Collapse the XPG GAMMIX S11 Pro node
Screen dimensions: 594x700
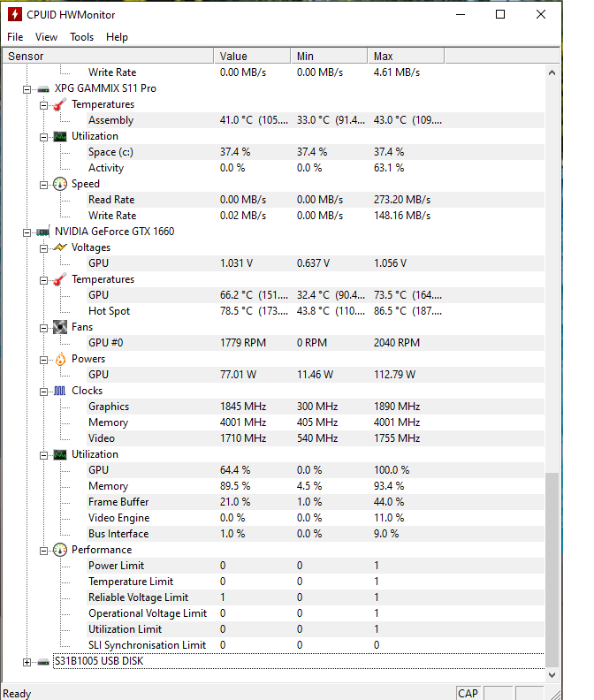pos(27,89)
